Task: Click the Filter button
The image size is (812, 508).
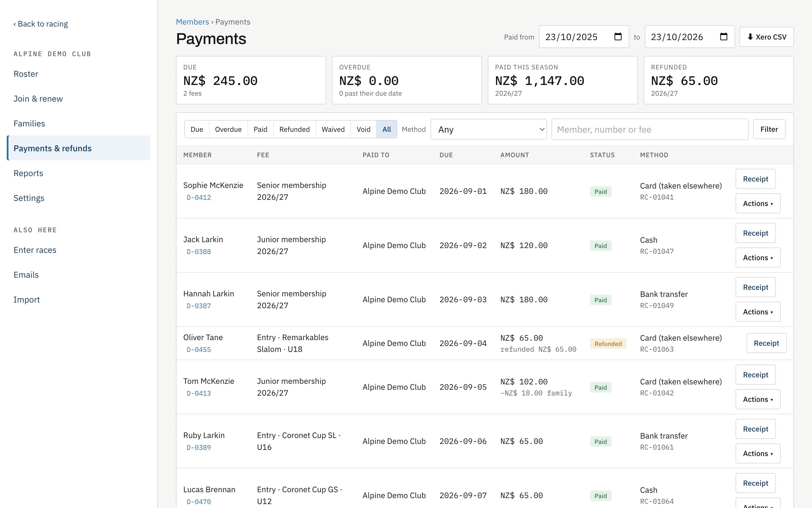Action: (769, 129)
